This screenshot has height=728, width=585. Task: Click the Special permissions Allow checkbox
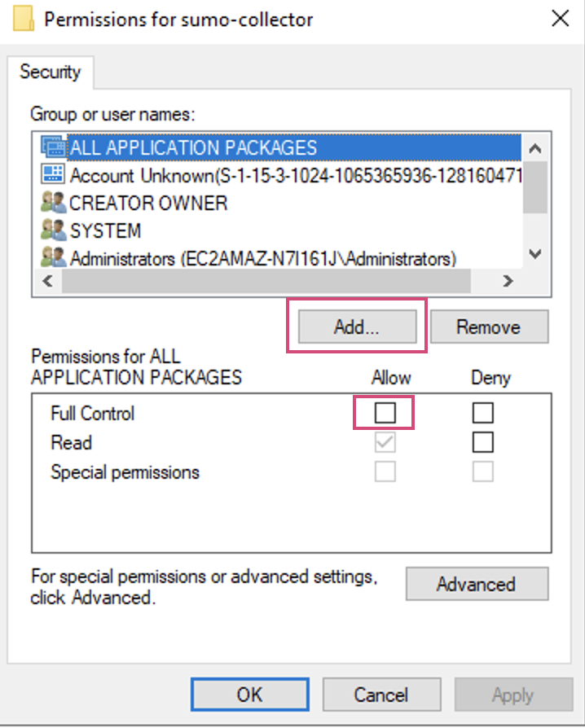384,471
